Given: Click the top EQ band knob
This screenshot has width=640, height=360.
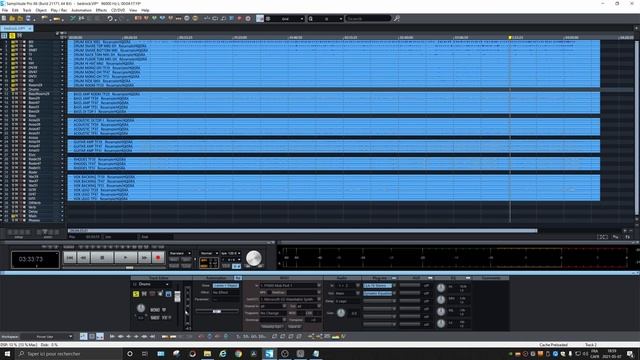Looking at the screenshot, I should pyautogui.click(x=441, y=288).
